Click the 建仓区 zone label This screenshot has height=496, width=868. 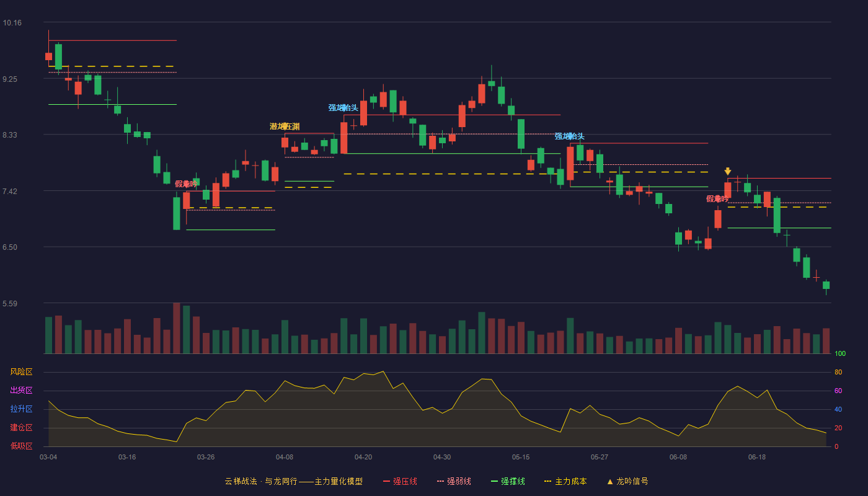click(21, 428)
